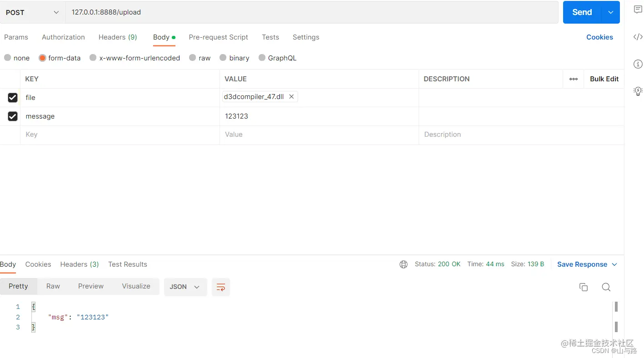The image size is (644, 358).
Task: Edit the file key cell
Action: click(x=120, y=98)
